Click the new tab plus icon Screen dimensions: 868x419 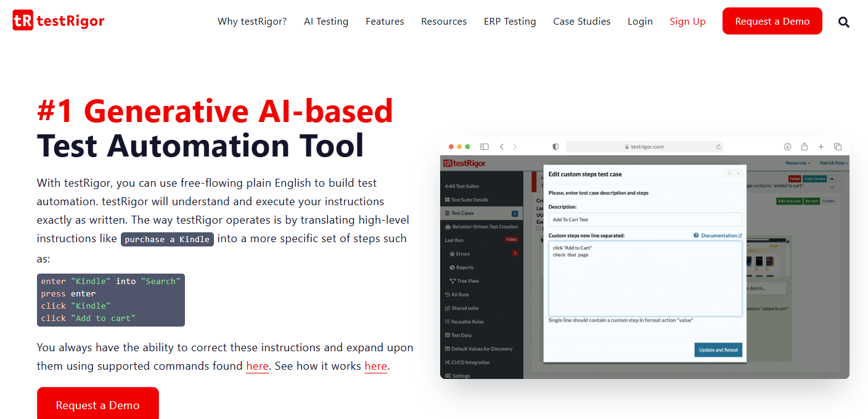click(821, 147)
